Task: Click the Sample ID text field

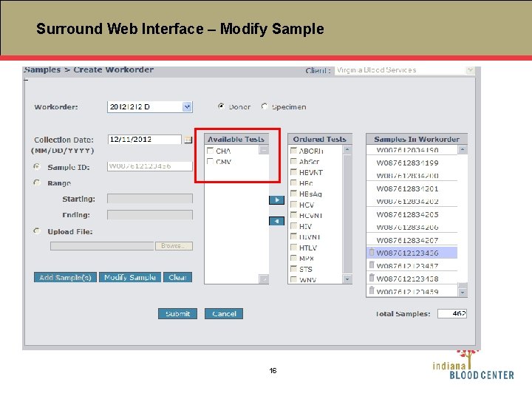Action: pyautogui.click(x=149, y=166)
